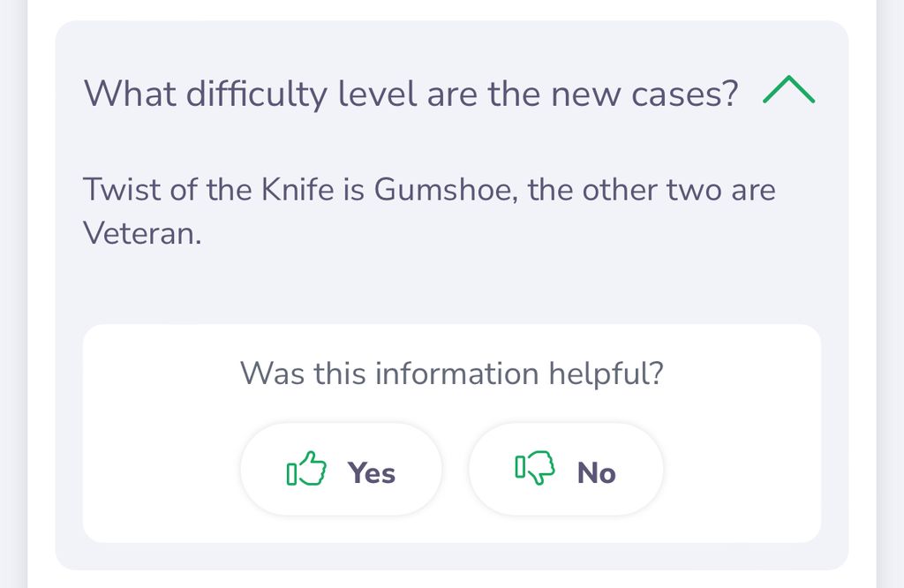Screen dimensions: 904x588
Task: Click the answer paragraph about Gumshoe difficulty
Action: point(430,212)
